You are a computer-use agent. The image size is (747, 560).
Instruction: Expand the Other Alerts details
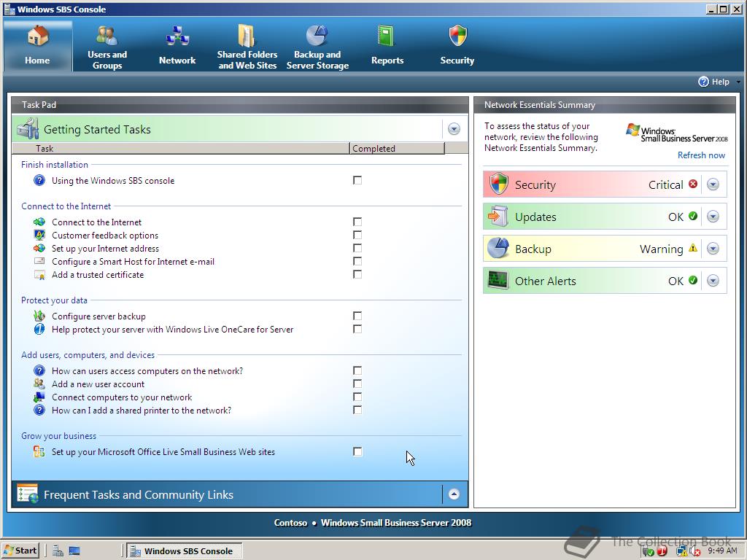(713, 281)
